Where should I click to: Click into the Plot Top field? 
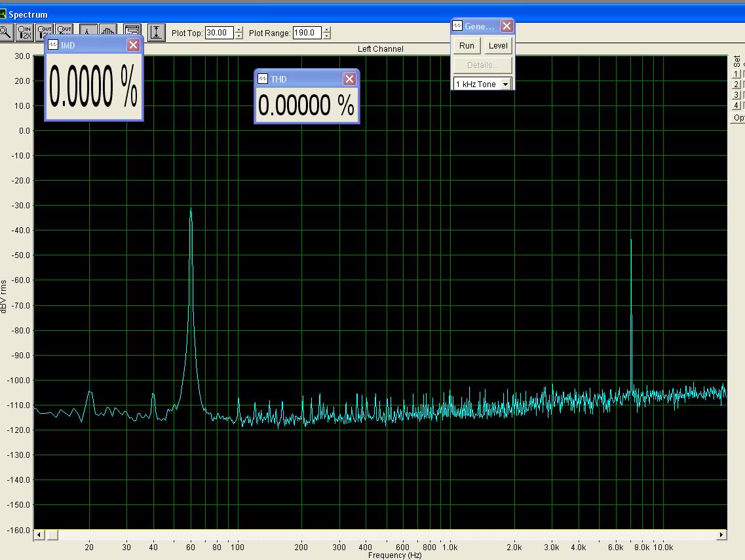pos(219,33)
